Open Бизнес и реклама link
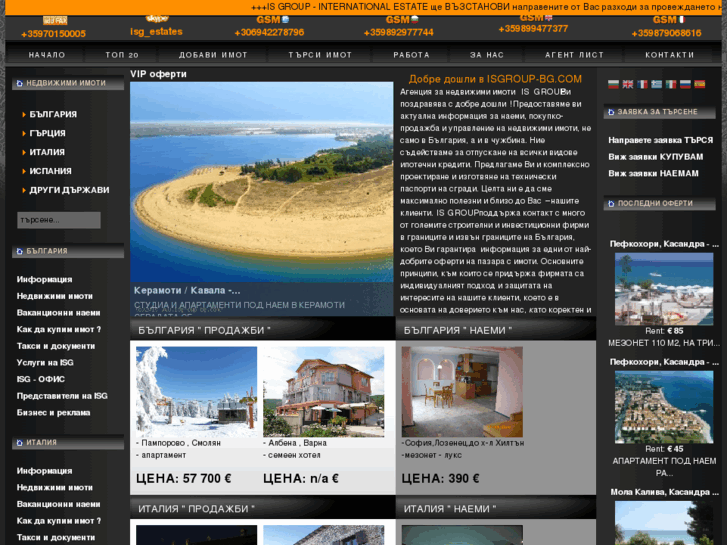 tap(53, 413)
